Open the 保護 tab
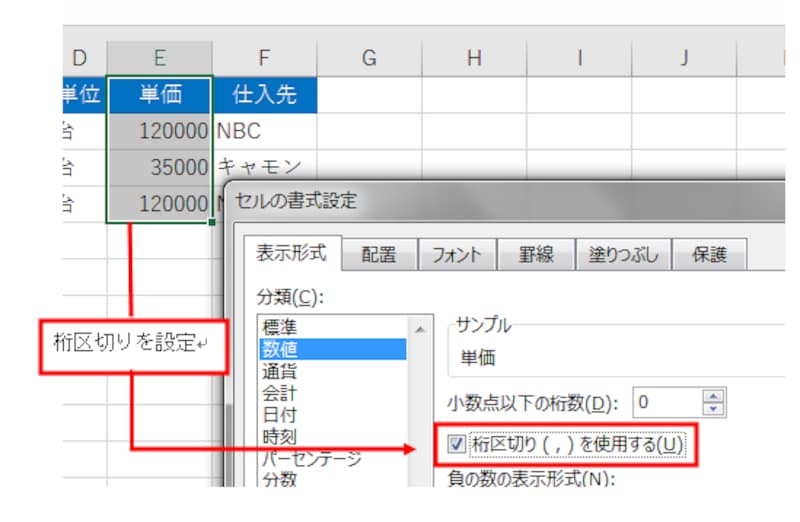 pyautogui.click(x=710, y=254)
